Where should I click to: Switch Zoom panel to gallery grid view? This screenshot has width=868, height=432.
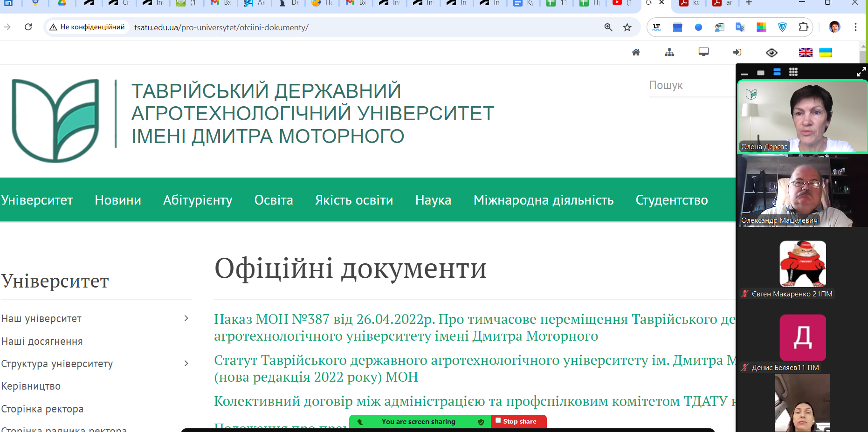793,72
